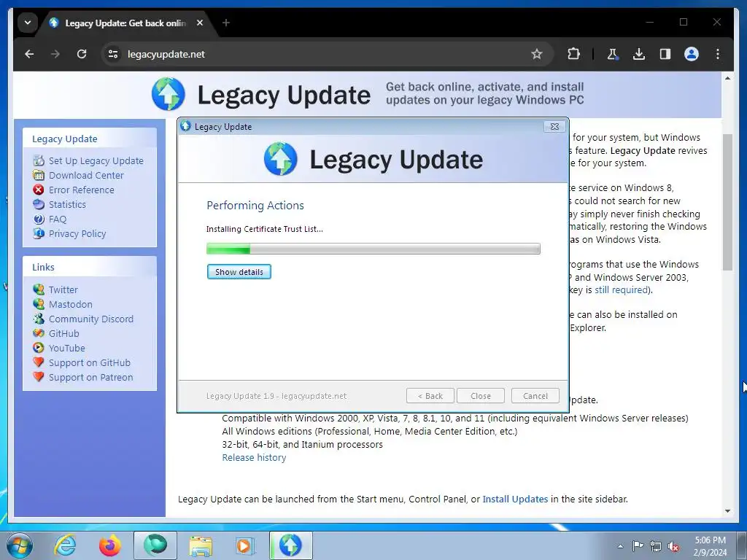
Task: Click the heart icon beside Support on GitHub
Action: (39, 362)
